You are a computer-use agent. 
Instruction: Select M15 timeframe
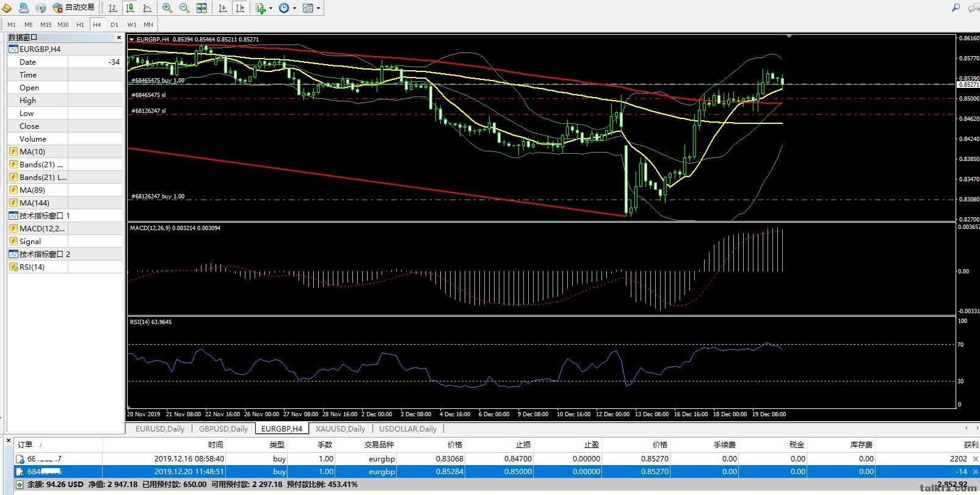pos(46,24)
